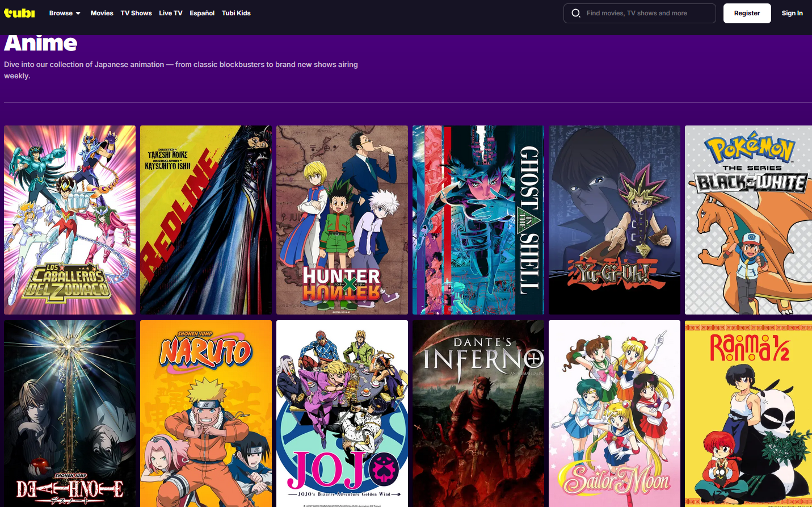812x507 pixels.
Task: Open Pokémon Black & White poster
Action: tap(748, 220)
